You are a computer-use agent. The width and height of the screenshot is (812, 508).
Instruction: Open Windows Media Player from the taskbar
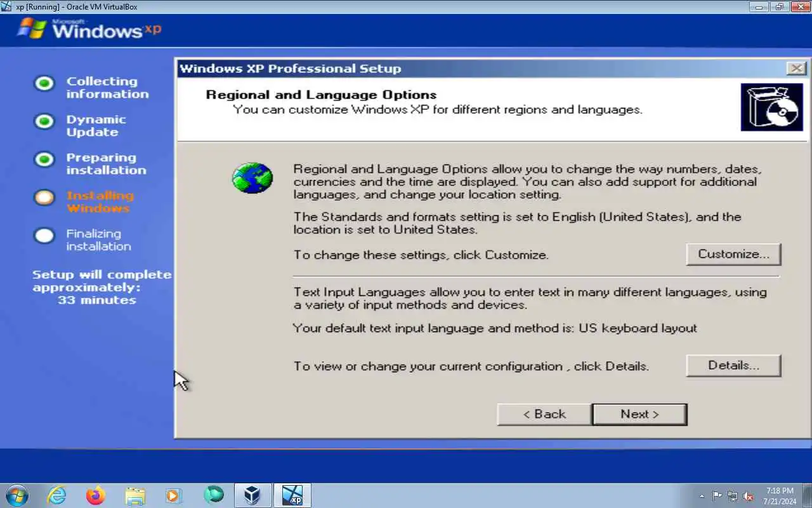tap(174, 495)
